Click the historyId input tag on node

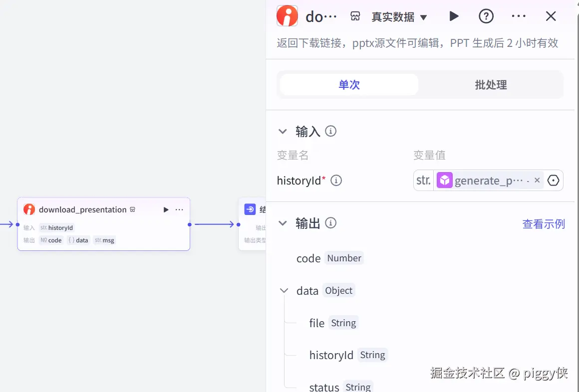[x=56, y=228]
